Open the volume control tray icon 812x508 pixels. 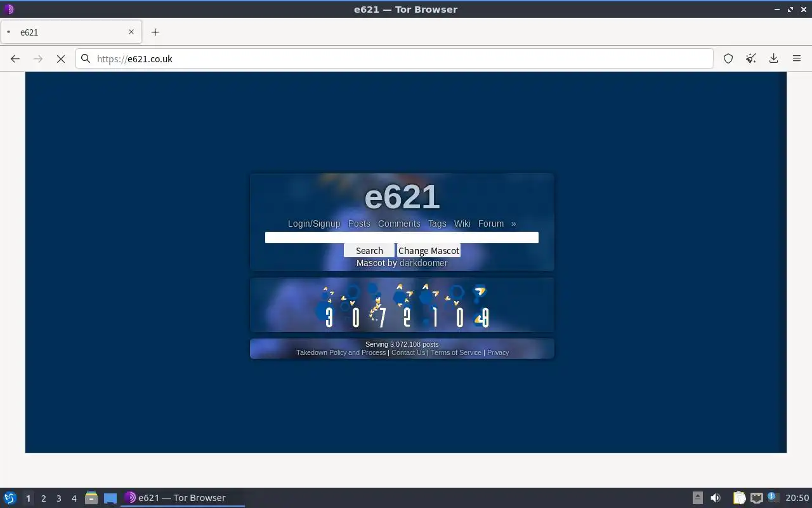point(716,498)
